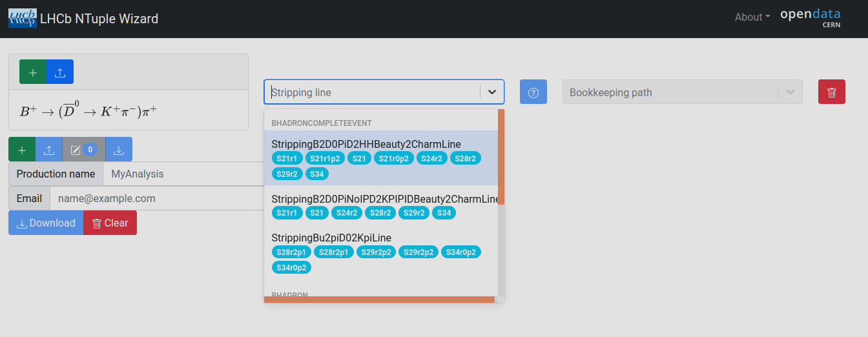Screen dimensions: 868x337
Task: Click the upload icon above the decay formula
Action: tap(60, 72)
